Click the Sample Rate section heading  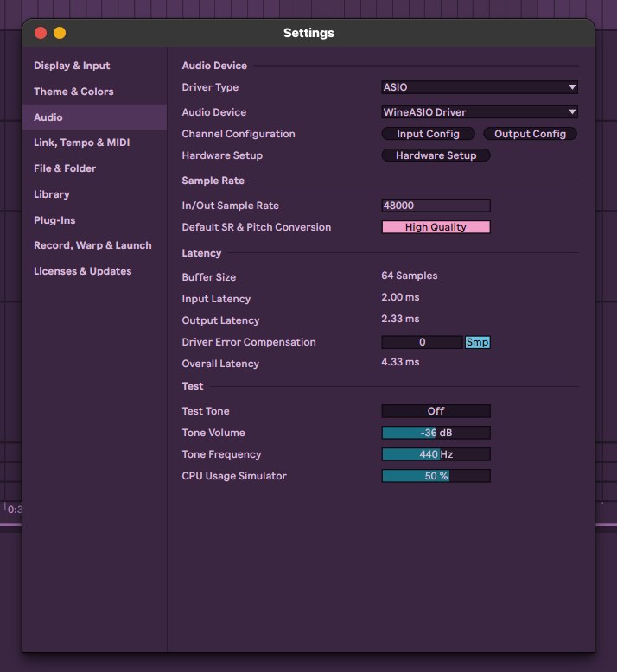[x=213, y=181]
